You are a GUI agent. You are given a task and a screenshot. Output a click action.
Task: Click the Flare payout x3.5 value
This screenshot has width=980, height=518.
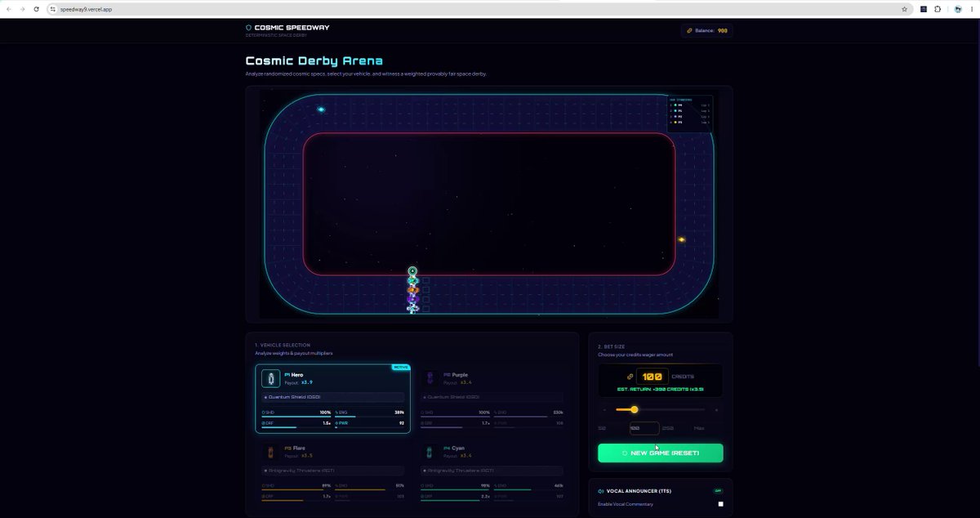(x=307, y=455)
